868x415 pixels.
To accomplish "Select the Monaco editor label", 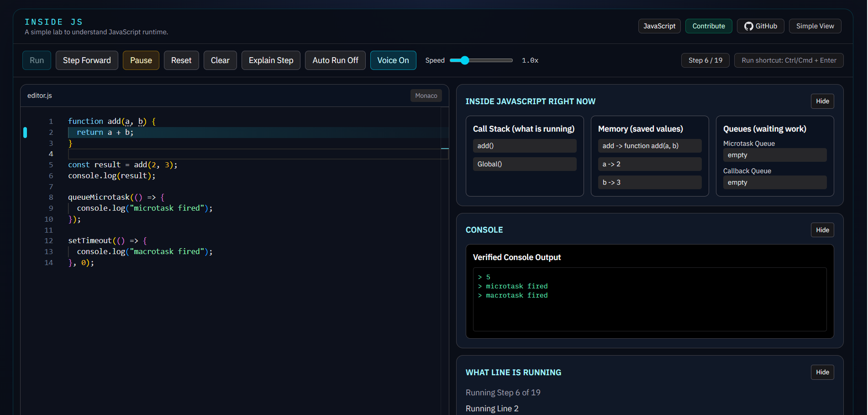I will (x=426, y=96).
